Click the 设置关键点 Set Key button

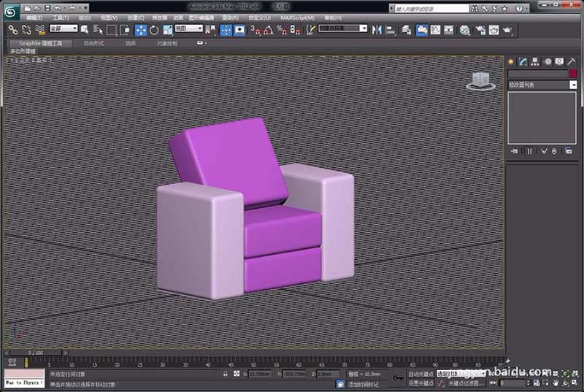[x=420, y=383]
